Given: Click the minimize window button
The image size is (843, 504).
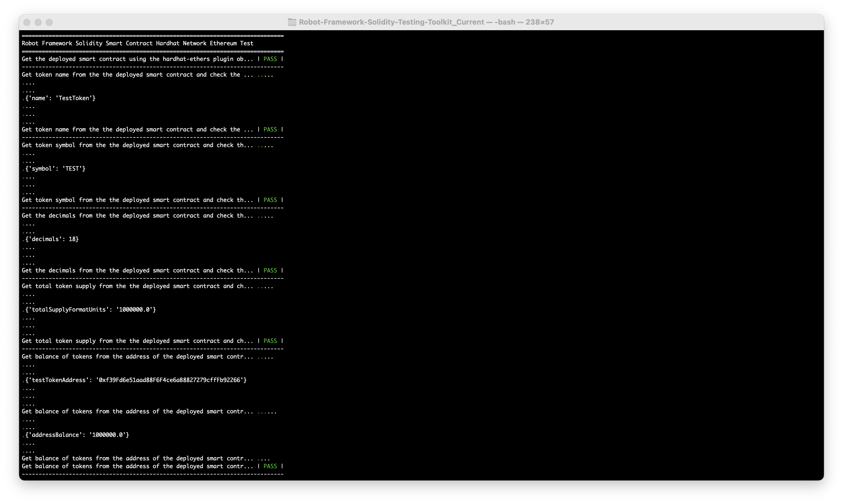Looking at the screenshot, I should (x=38, y=22).
